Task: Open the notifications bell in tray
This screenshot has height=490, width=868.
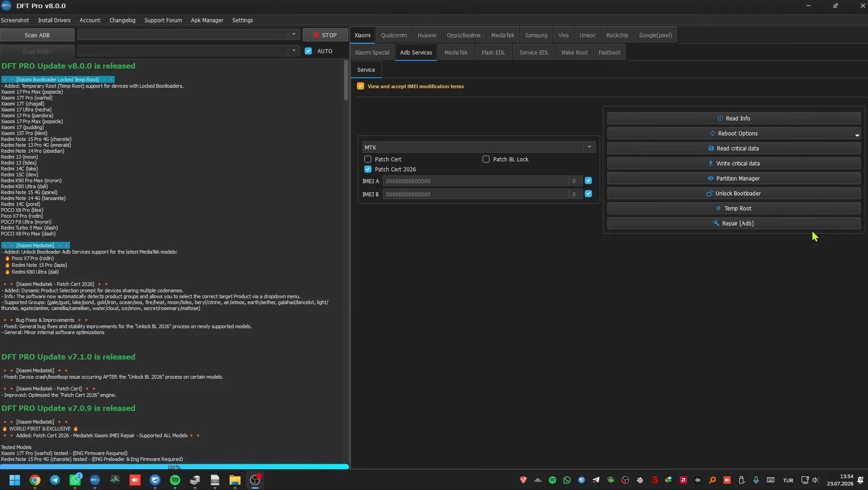Action: click(x=860, y=480)
